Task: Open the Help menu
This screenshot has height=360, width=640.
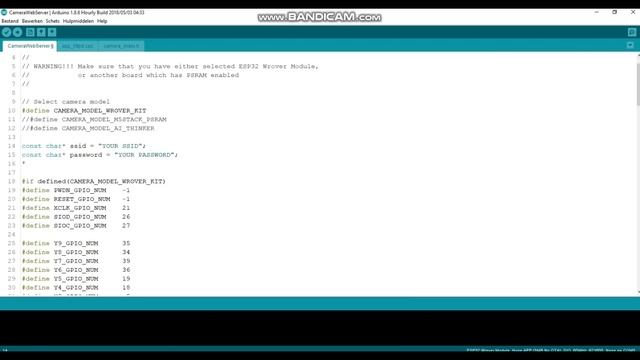Action: coord(102,21)
